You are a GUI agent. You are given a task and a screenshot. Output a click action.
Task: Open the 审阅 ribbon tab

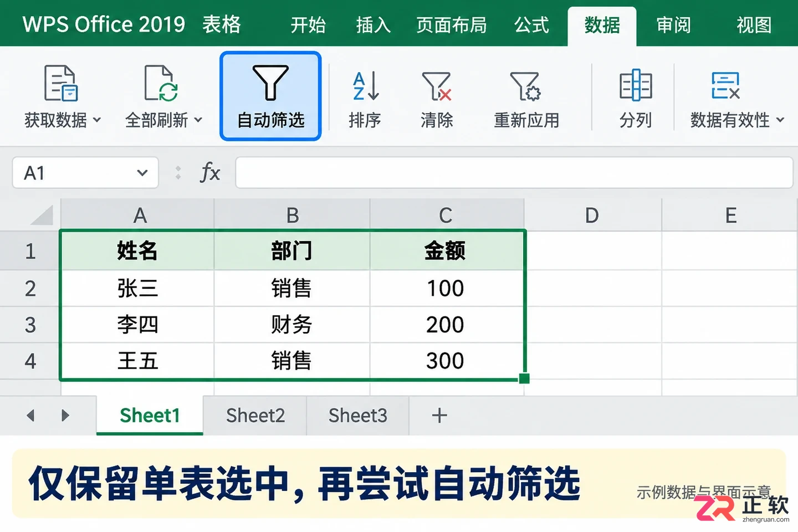(673, 25)
